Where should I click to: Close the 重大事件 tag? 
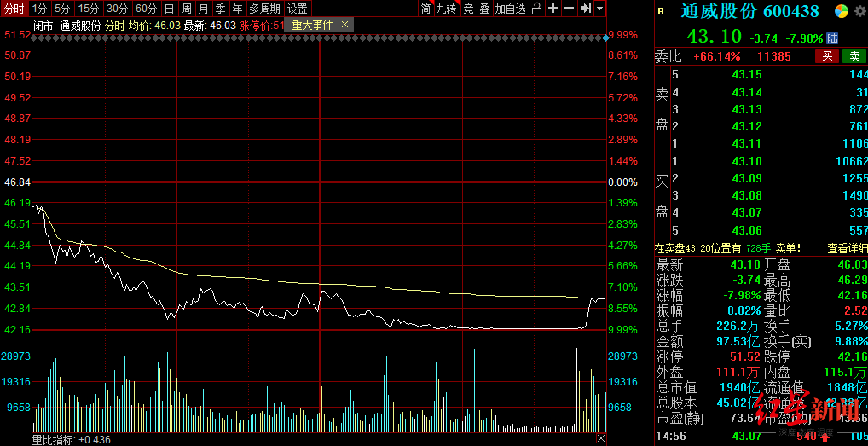(344, 26)
